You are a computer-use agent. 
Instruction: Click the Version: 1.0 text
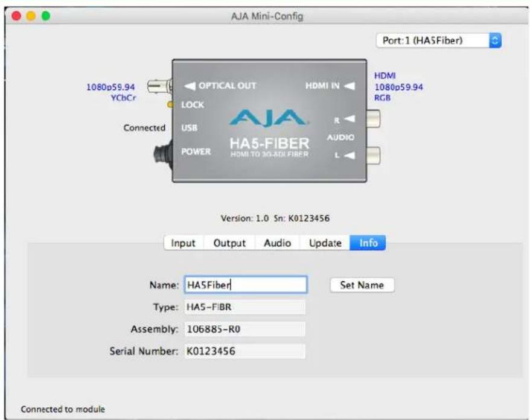(244, 218)
